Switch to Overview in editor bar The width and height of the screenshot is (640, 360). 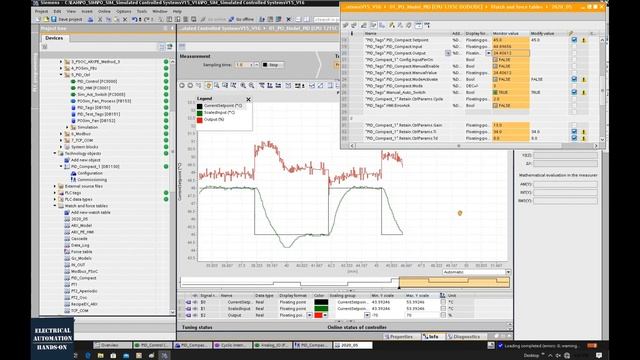(112, 345)
